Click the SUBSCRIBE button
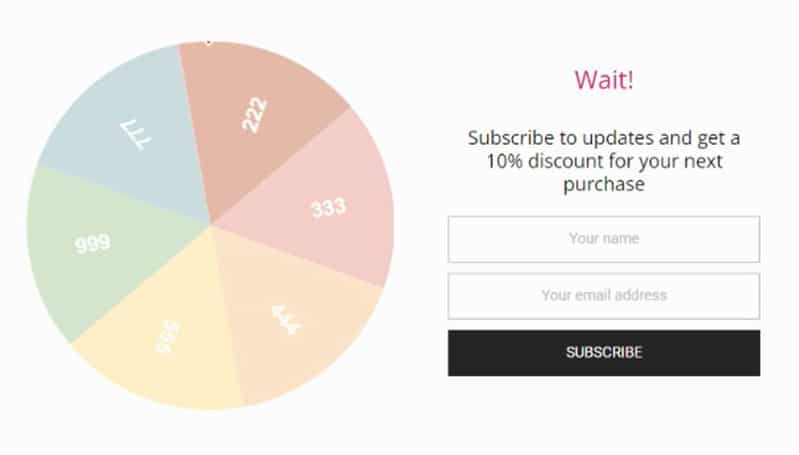Image resolution: width=799 pixels, height=455 pixels. pyautogui.click(x=603, y=353)
